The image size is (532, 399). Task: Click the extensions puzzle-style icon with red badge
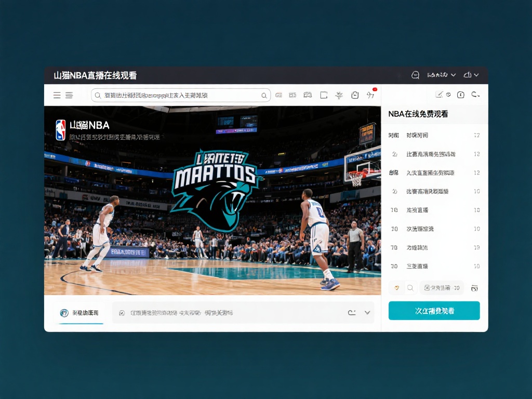point(371,95)
